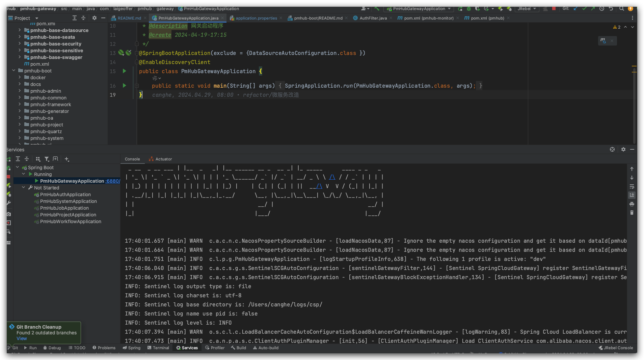Open Search Everywhere magnifier icon

pyautogui.click(x=621, y=9)
